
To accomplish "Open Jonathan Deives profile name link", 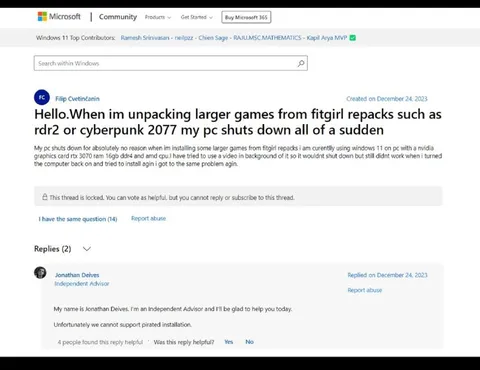I will [x=77, y=275].
